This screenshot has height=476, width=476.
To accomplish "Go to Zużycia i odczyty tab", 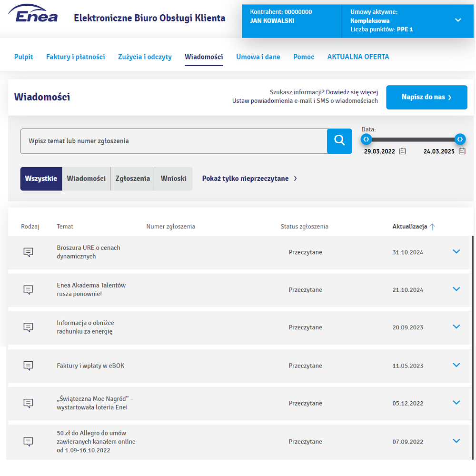I will 145,57.
